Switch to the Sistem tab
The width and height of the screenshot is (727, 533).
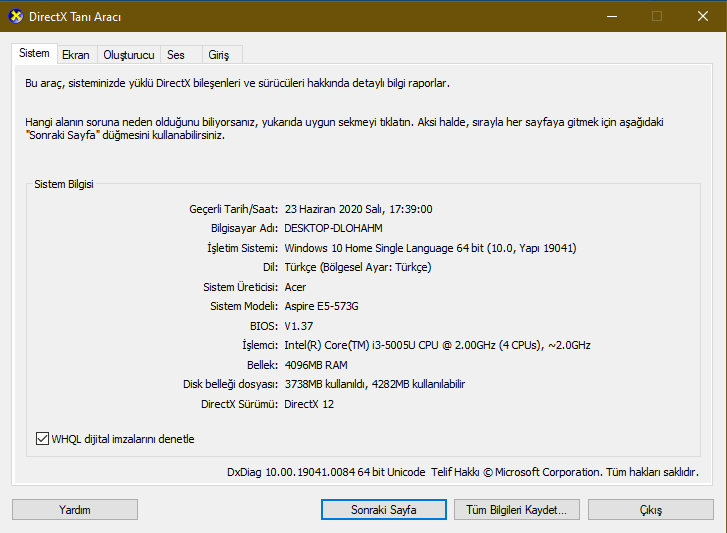34,53
